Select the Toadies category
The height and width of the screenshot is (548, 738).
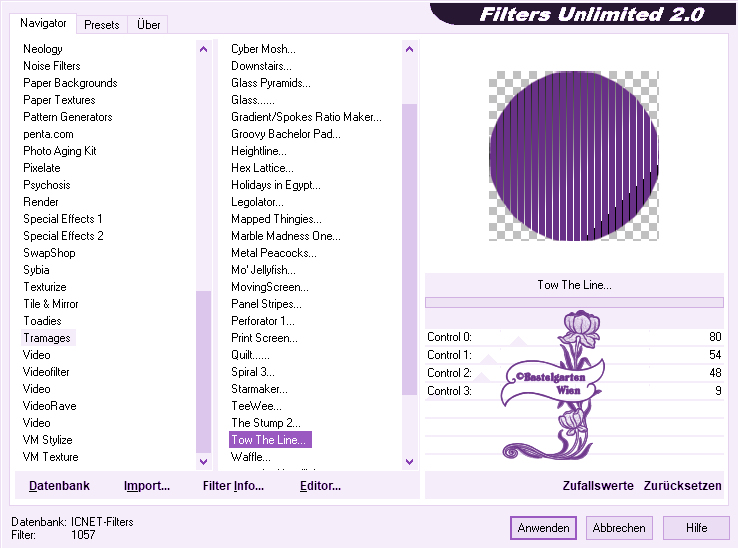point(42,321)
